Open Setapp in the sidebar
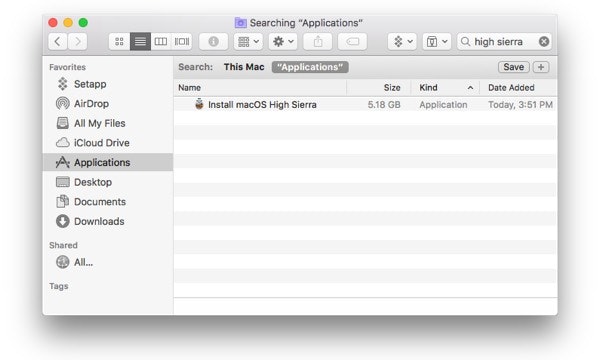Image resolution: width=600 pixels, height=360 pixels. 108,84
